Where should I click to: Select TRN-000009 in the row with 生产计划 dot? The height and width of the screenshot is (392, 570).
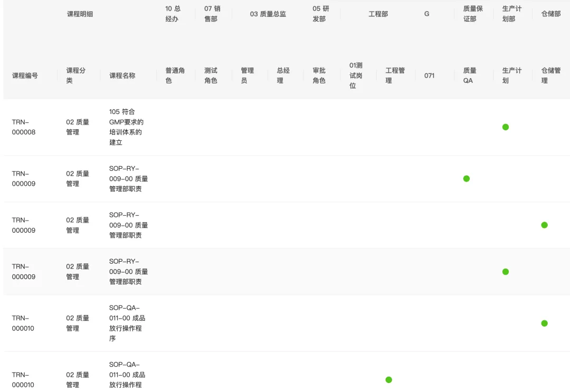[x=24, y=271]
